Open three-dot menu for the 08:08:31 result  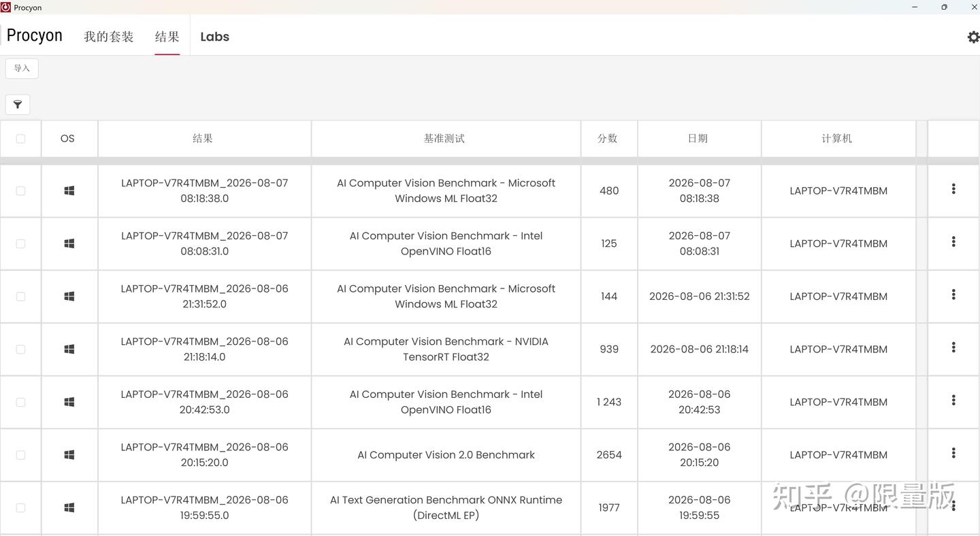coord(953,241)
